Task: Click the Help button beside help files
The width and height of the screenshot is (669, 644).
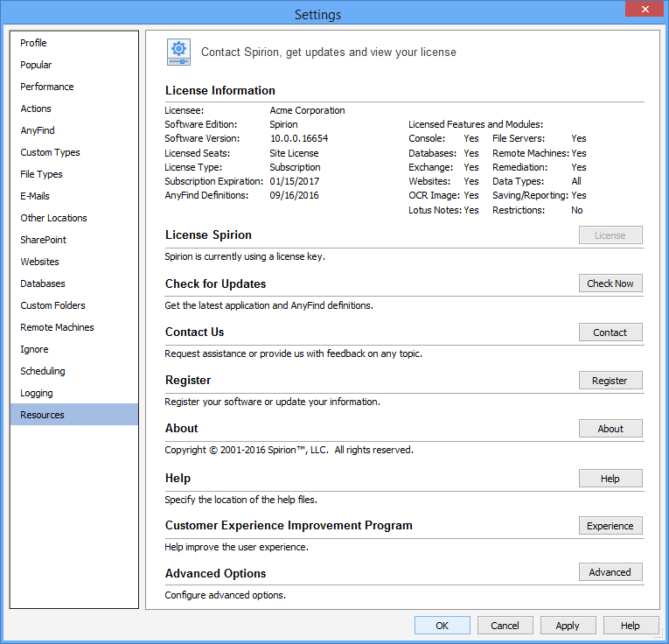Action: pyautogui.click(x=610, y=479)
